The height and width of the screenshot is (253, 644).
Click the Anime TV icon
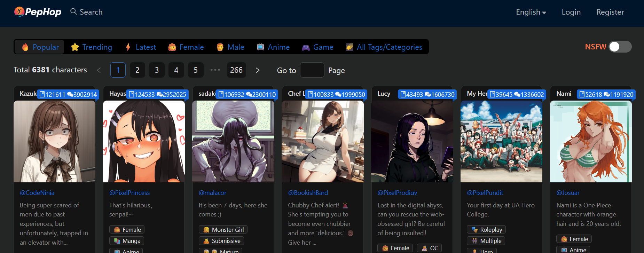[x=260, y=47]
